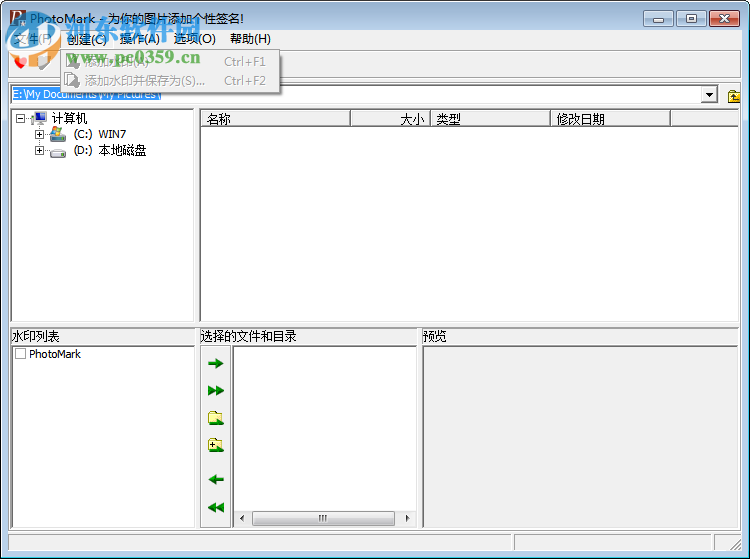750x559 pixels.
Task: Choose 添加水印(A) from the dropdown menu
Action: point(171,61)
